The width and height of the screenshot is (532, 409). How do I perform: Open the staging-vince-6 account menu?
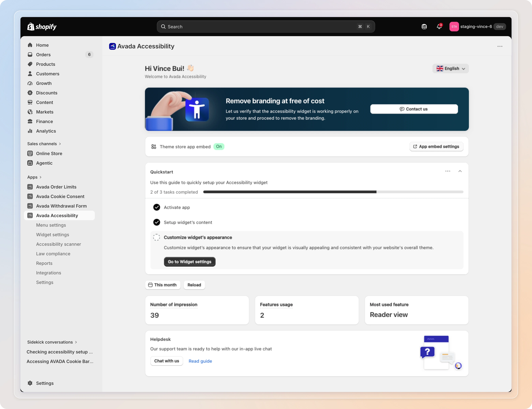(477, 27)
